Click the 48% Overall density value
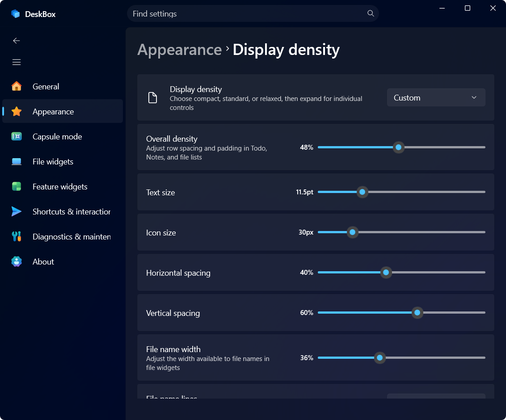Screen dimensions: 506x420 click(307, 147)
